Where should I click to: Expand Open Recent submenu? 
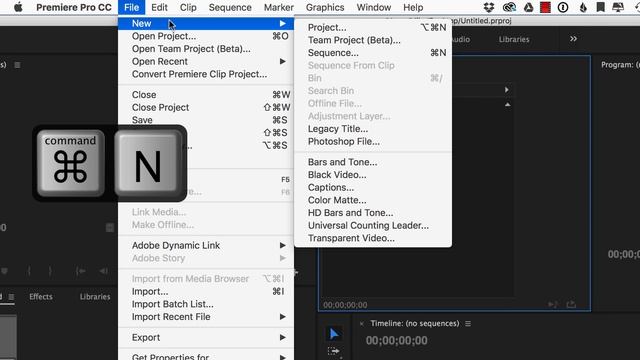click(x=206, y=62)
